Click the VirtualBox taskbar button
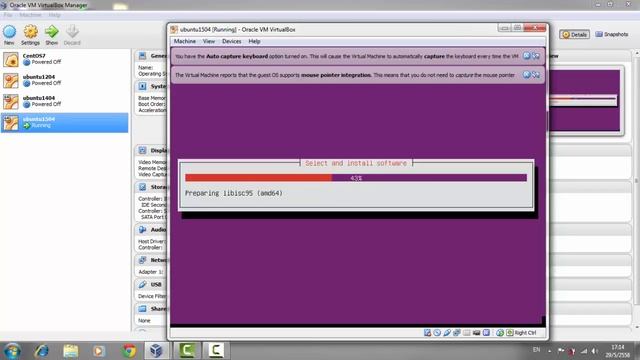 [156, 351]
